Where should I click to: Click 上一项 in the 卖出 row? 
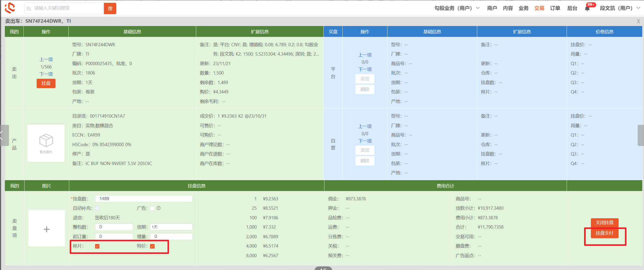click(46, 60)
